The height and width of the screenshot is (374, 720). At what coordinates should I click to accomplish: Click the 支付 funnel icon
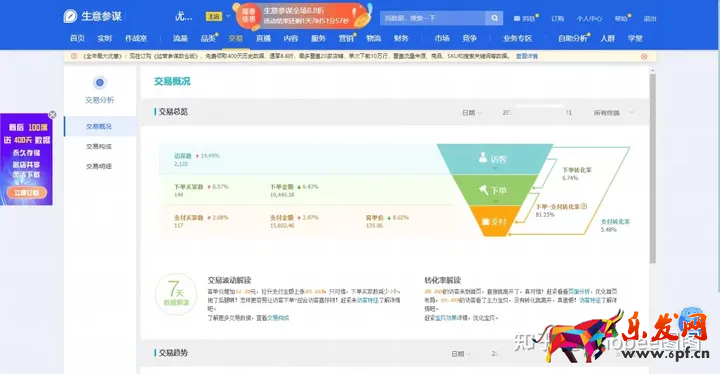pos(485,221)
